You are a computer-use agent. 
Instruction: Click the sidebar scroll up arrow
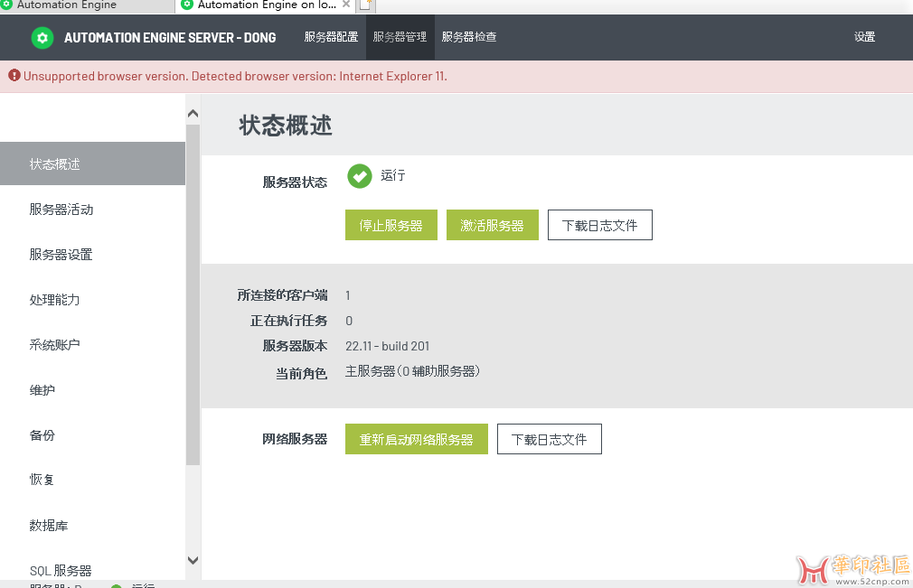pyautogui.click(x=193, y=114)
